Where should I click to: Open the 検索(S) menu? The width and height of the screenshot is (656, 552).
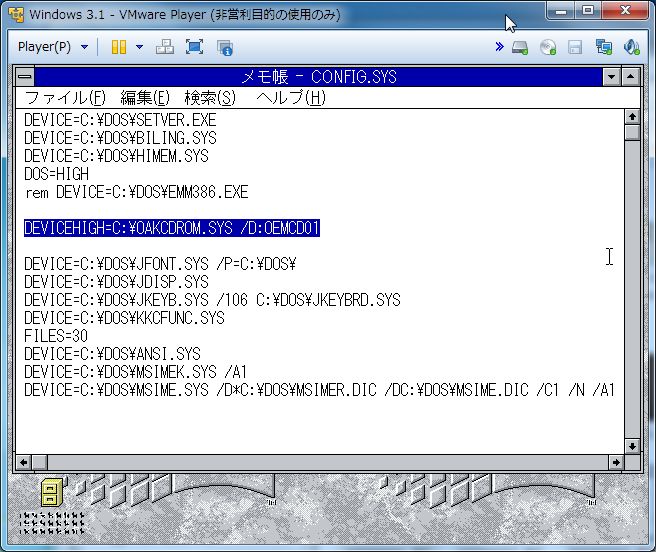tap(210, 98)
